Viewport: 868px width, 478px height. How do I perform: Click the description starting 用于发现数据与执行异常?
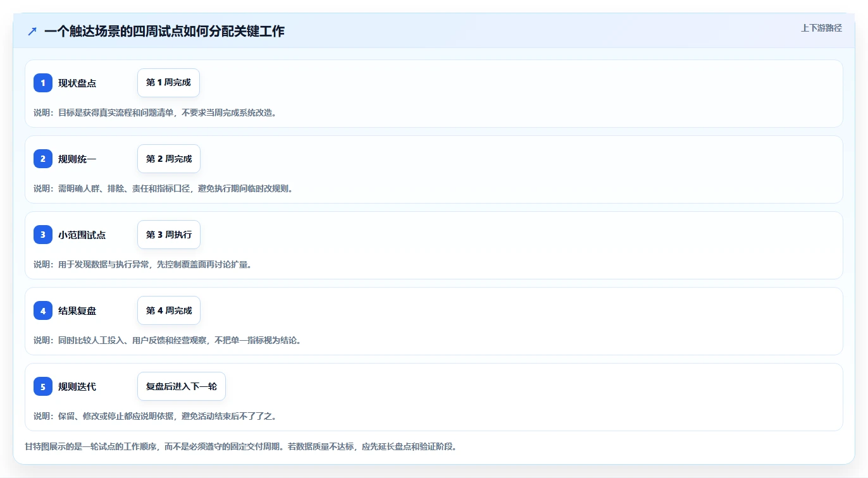[x=143, y=264]
